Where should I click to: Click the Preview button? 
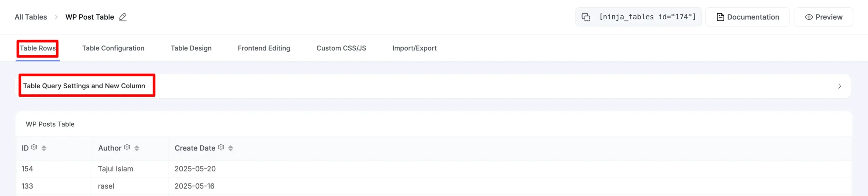coord(824,17)
